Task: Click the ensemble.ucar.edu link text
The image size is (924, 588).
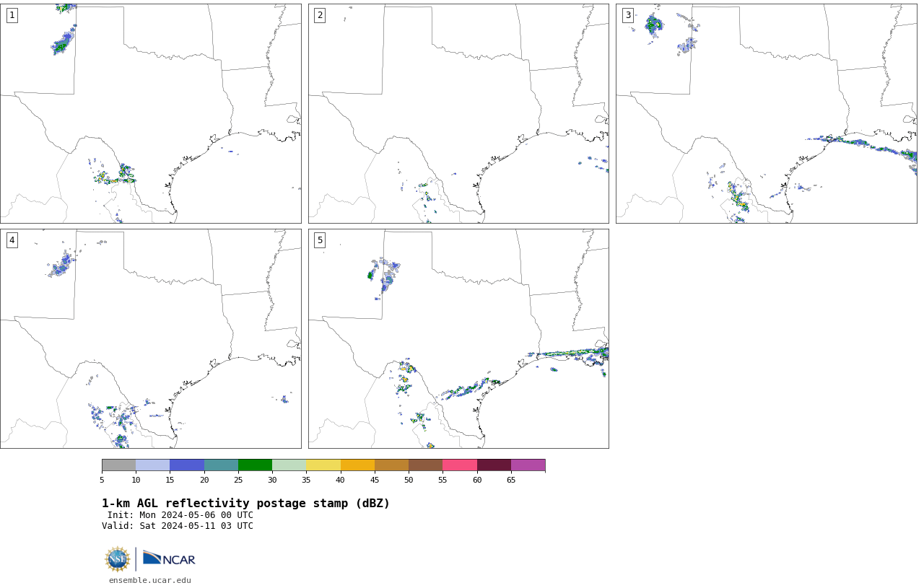Action: 150,580
